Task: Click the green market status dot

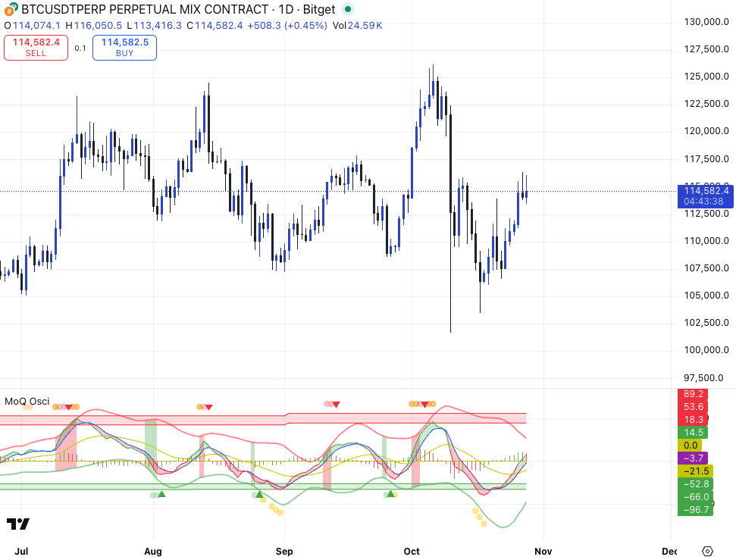Action: tap(347, 10)
